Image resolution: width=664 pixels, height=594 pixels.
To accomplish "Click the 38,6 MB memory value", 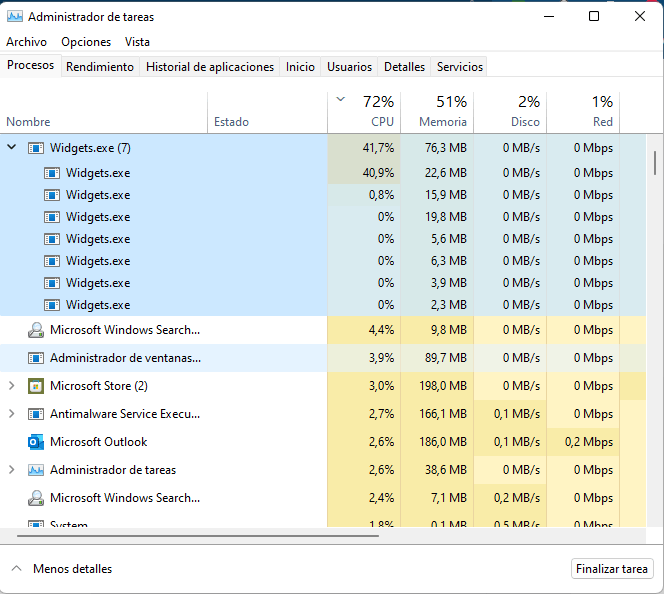I will coord(446,470).
